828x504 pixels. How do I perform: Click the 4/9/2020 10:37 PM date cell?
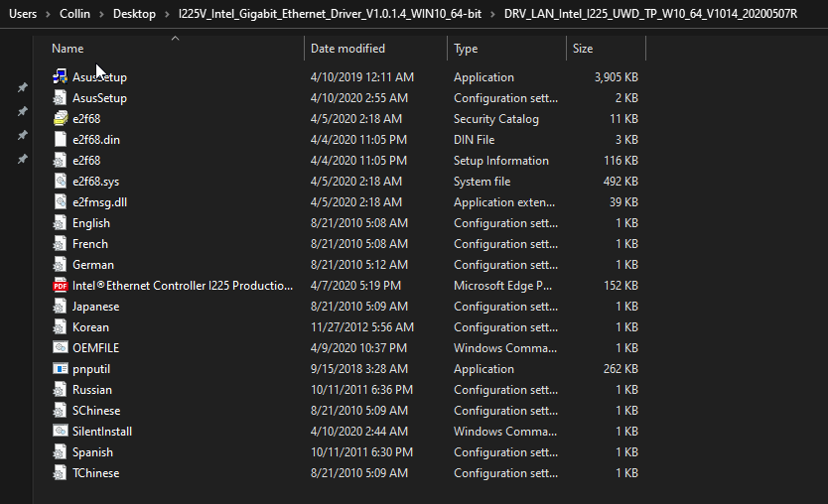pyautogui.click(x=358, y=348)
